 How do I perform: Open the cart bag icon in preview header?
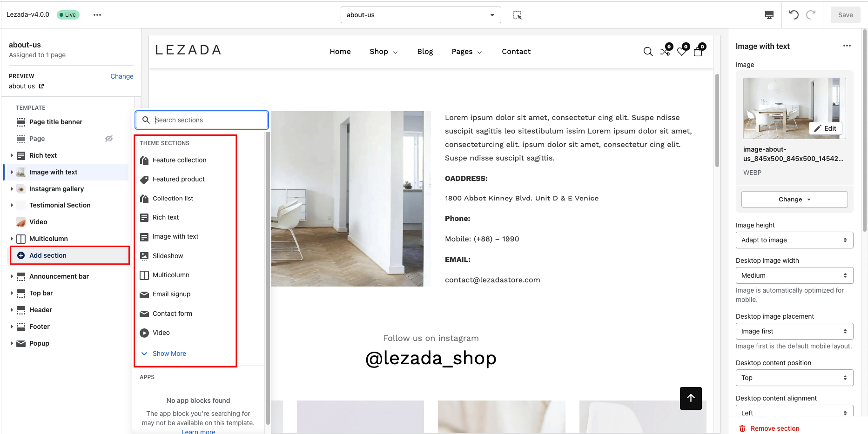[x=698, y=52]
